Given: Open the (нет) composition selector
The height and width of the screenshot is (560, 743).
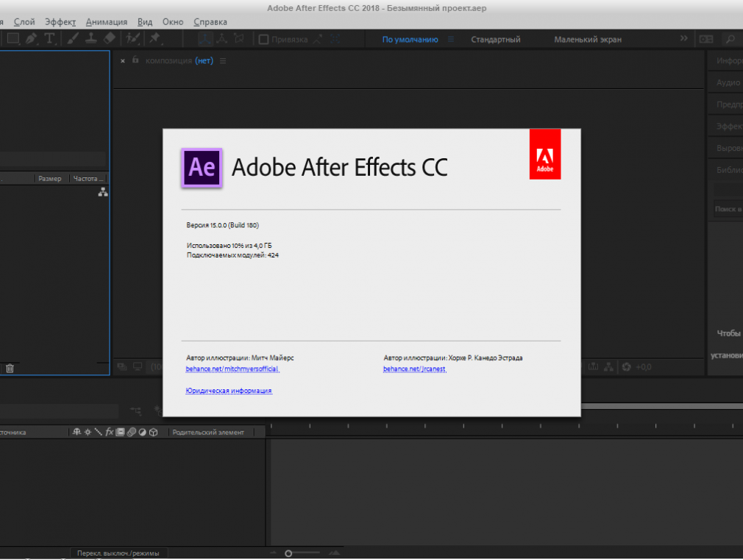Looking at the screenshot, I should (205, 60).
